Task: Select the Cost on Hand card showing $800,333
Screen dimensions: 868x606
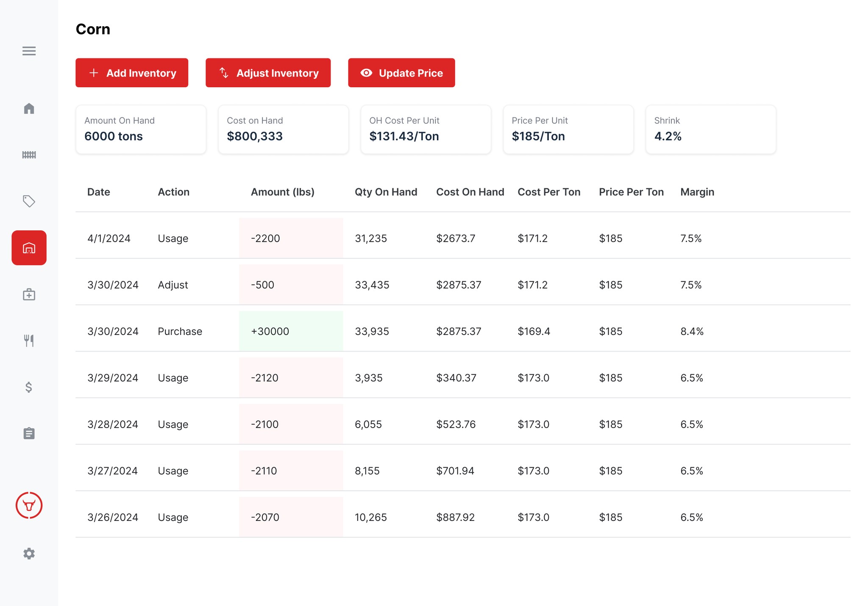Action: click(x=283, y=129)
